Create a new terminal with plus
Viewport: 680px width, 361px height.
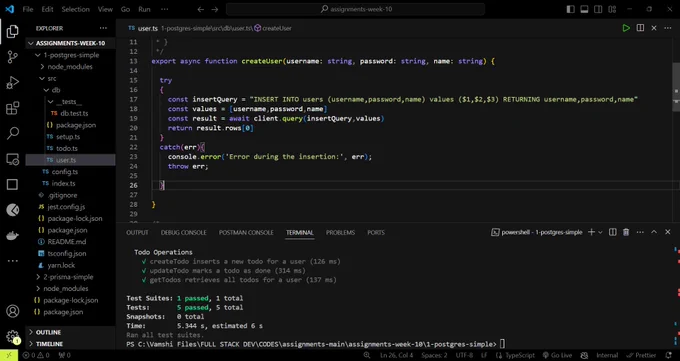[591, 233]
